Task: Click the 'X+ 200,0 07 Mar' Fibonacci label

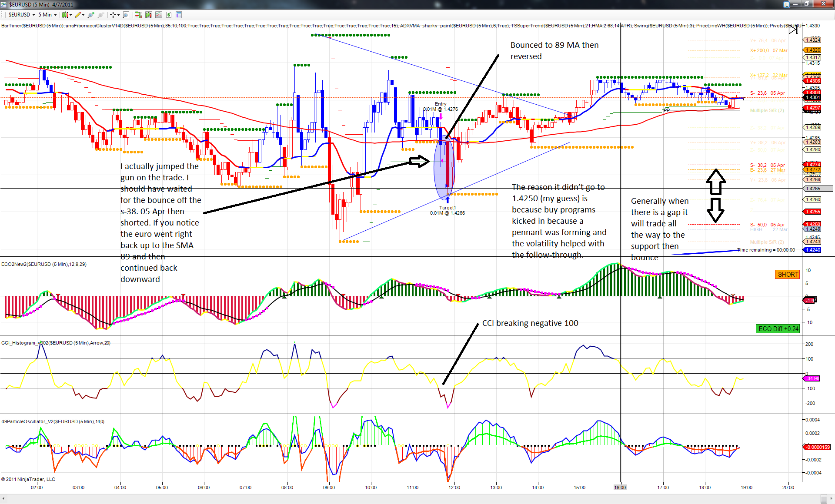Action: [769, 50]
